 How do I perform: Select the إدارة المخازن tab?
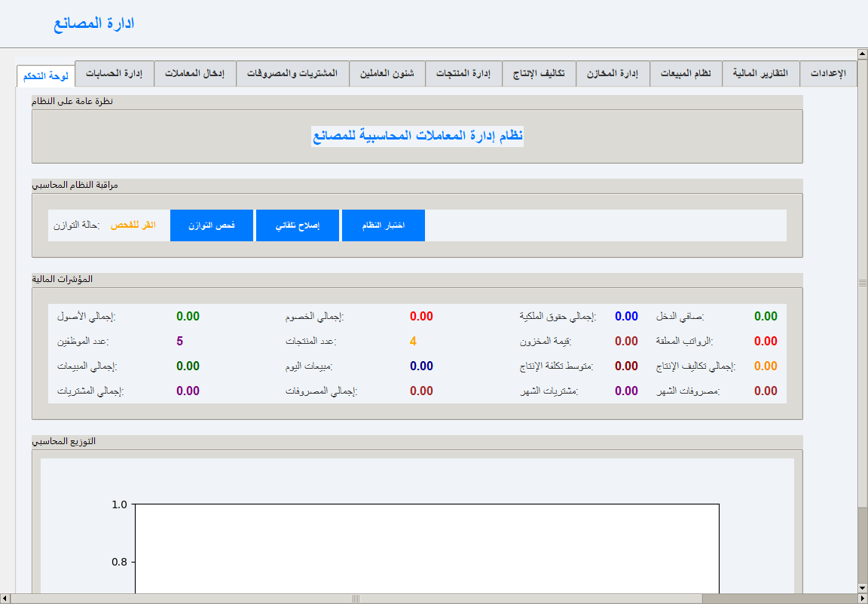(x=613, y=74)
